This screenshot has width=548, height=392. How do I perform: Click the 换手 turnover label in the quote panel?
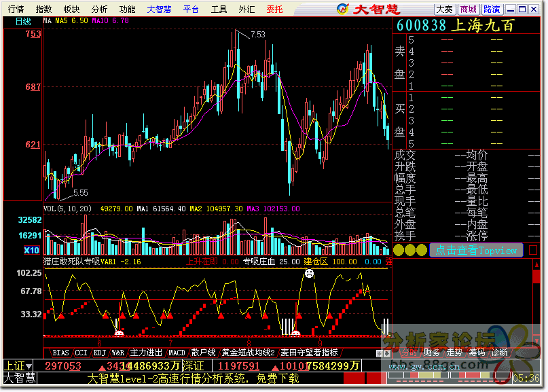coord(405,236)
